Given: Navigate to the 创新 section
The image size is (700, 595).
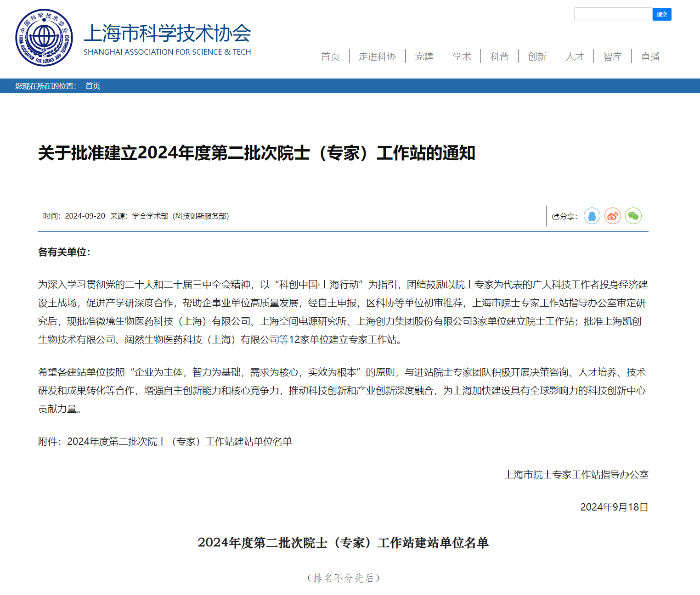Looking at the screenshot, I should tap(537, 56).
